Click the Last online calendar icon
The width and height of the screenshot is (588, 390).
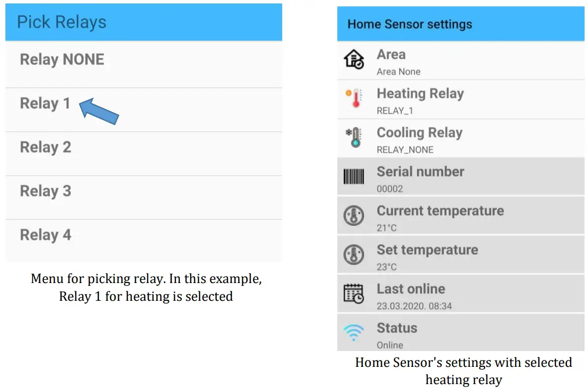pos(353,293)
